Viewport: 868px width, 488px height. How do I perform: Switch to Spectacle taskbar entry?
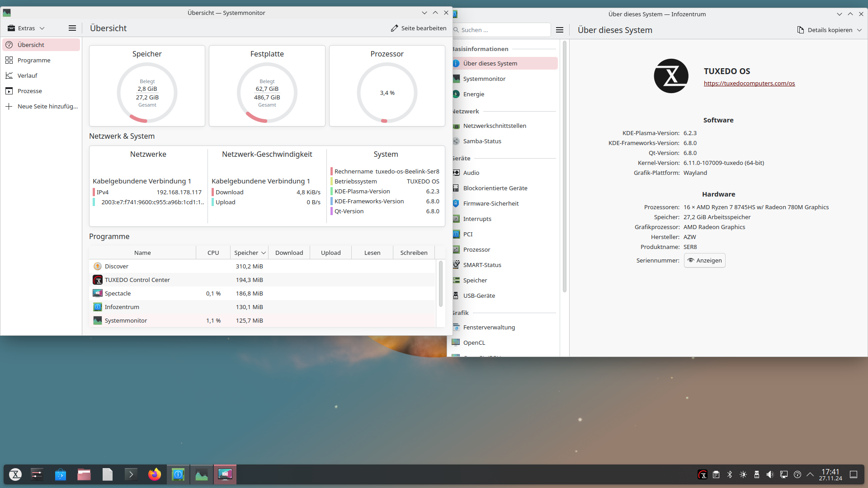[x=225, y=474]
